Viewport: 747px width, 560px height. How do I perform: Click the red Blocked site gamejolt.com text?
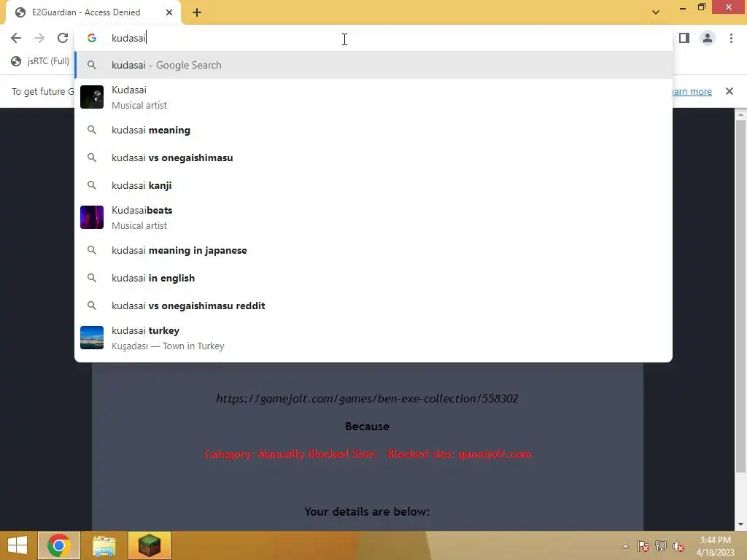click(460, 454)
